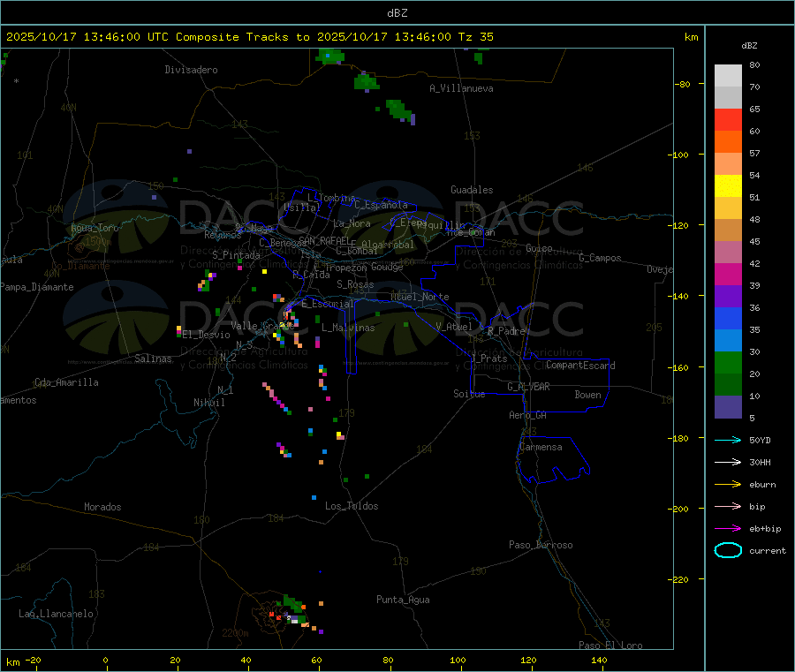The height and width of the screenshot is (672, 795).
Task: Select the 'Morados' place label
Action: [x=102, y=507]
